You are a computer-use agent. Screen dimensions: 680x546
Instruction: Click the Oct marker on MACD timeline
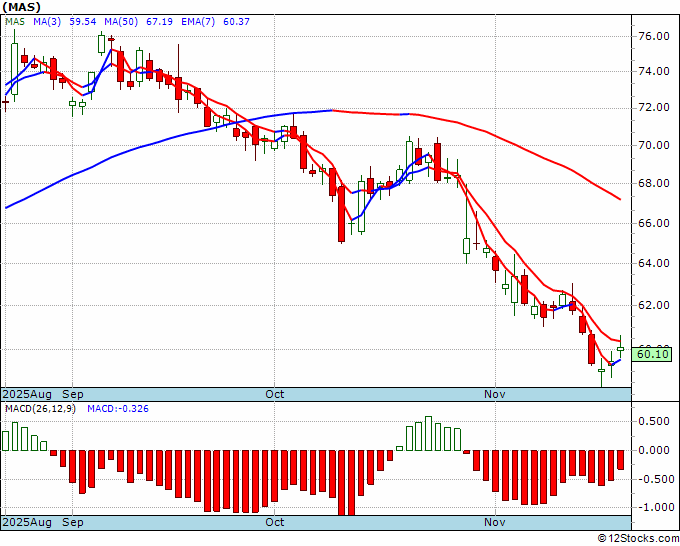275,522
